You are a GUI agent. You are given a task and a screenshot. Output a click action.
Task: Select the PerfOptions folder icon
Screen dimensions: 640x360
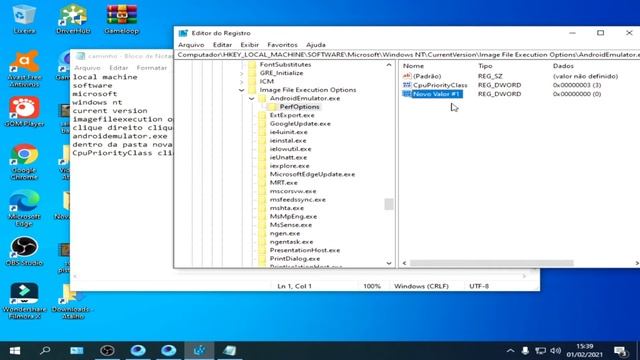click(272, 107)
